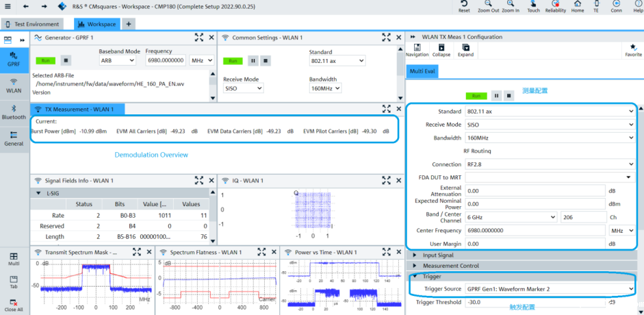Click the Expand icon in configuration panel

click(465, 51)
